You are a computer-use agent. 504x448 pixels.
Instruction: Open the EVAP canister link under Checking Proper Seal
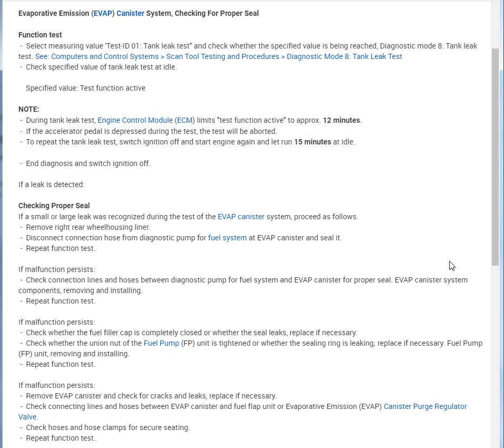tap(241, 217)
